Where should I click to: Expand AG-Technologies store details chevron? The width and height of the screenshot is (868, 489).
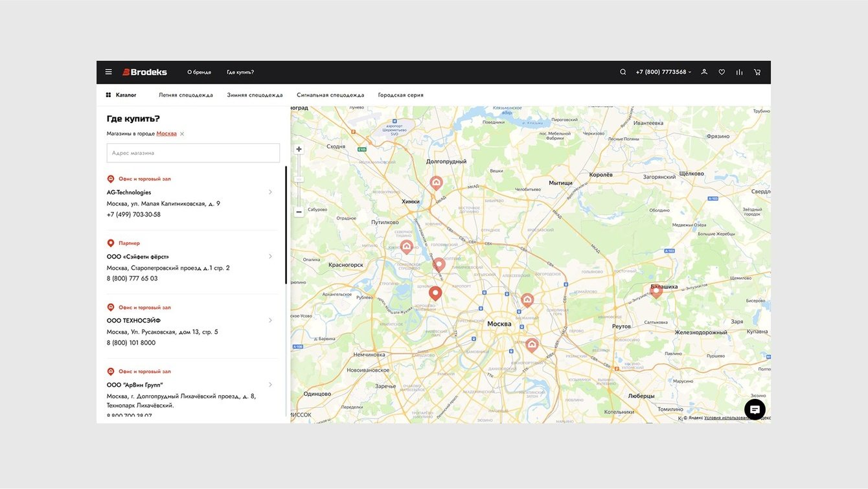(270, 192)
